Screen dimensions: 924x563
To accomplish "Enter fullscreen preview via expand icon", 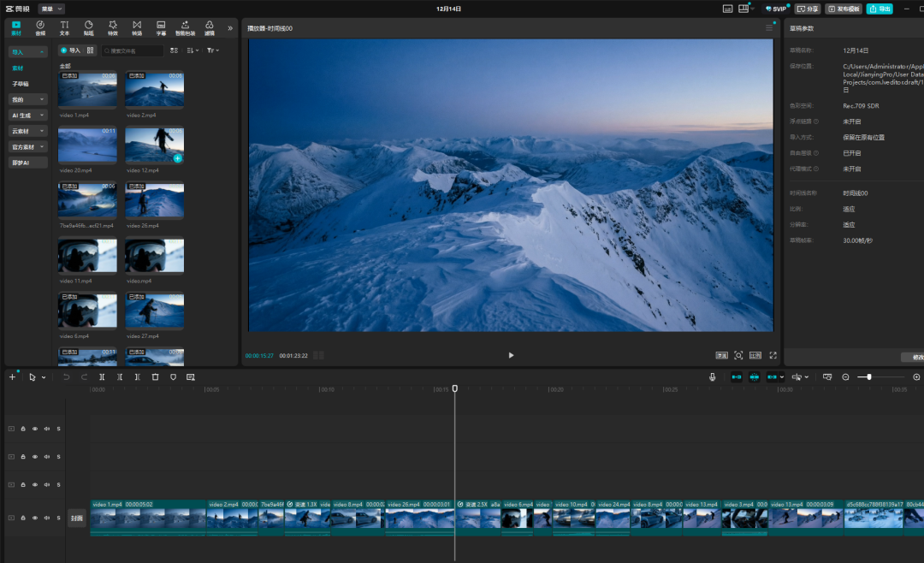I will 773,355.
